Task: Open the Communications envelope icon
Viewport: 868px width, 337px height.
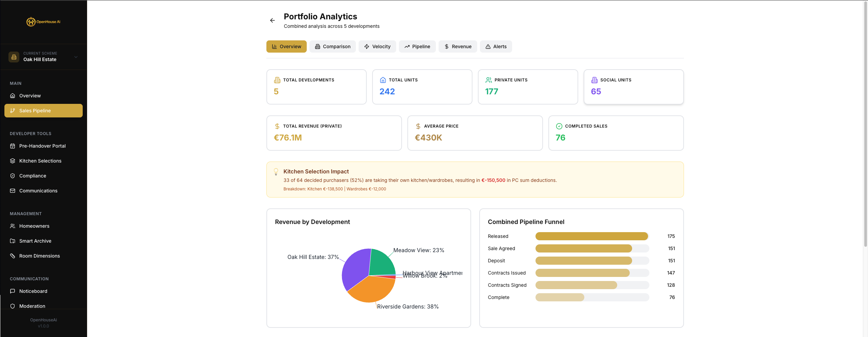Action: click(x=13, y=191)
